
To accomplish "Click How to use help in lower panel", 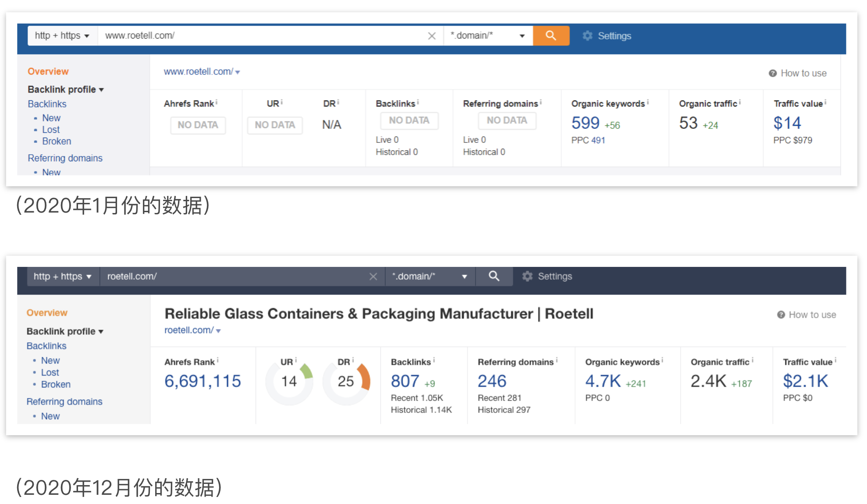I will (x=807, y=315).
